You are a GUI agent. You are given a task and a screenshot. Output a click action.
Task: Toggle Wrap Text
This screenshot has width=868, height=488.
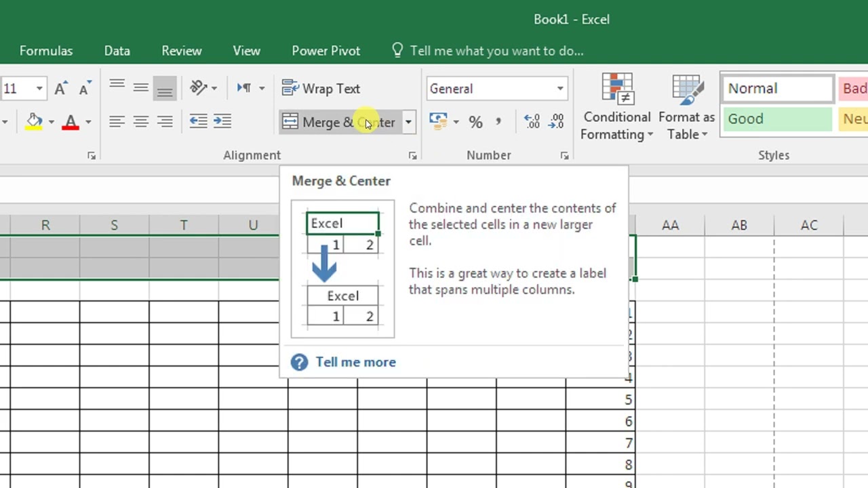click(321, 89)
